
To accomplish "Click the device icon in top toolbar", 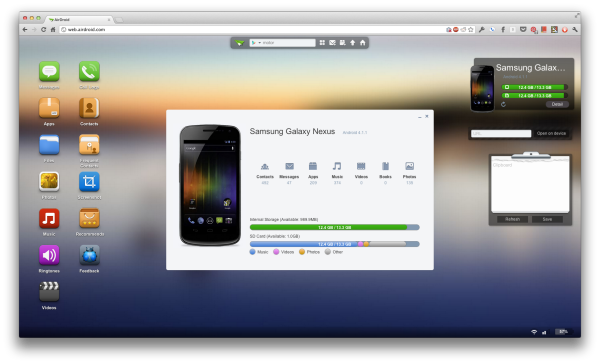I will coord(342,43).
